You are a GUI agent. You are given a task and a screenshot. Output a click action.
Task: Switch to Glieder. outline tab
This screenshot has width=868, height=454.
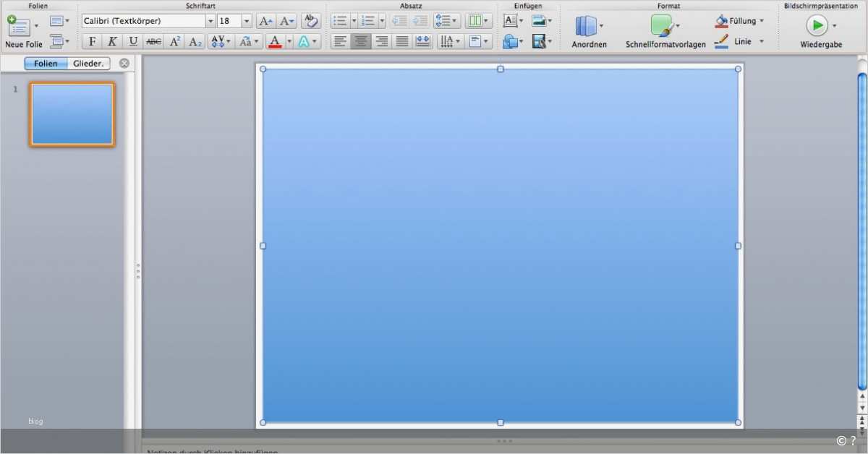tap(88, 64)
